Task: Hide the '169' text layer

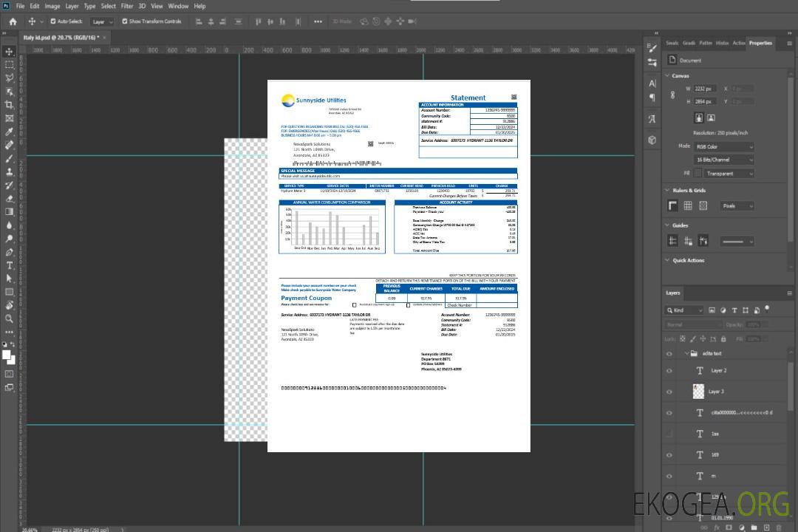Action: coord(669,456)
